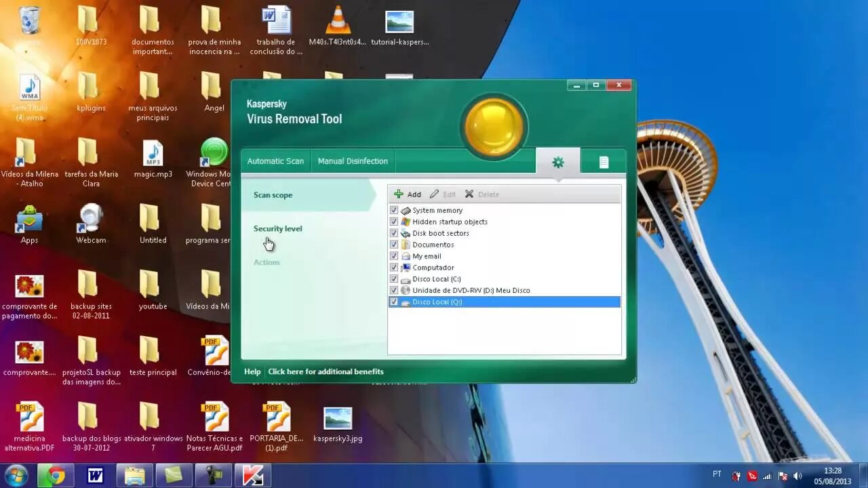Uncheck Computador checkbox
Viewport: 868px width, 488px height.
[394, 268]
